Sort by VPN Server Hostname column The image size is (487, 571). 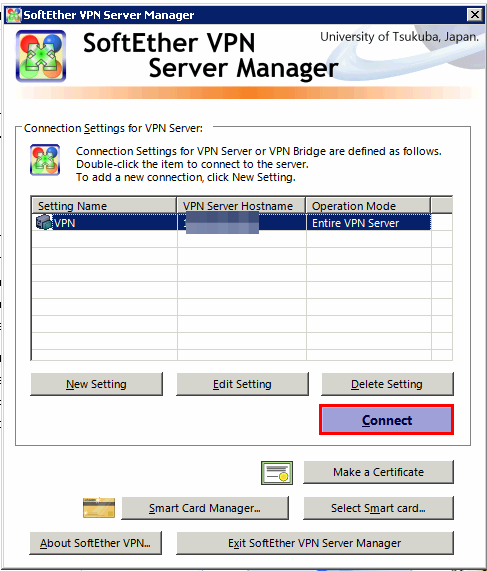point(241,206)
